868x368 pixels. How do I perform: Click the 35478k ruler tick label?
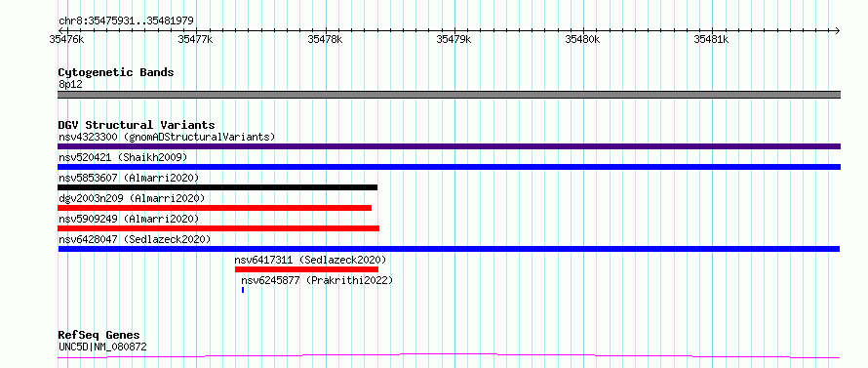[325, 39]
